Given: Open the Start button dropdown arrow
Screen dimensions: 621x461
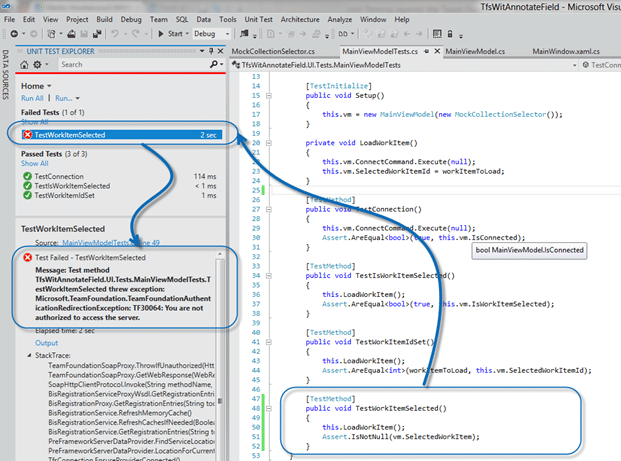Looking at the screenshot, I should coord(187,34).
